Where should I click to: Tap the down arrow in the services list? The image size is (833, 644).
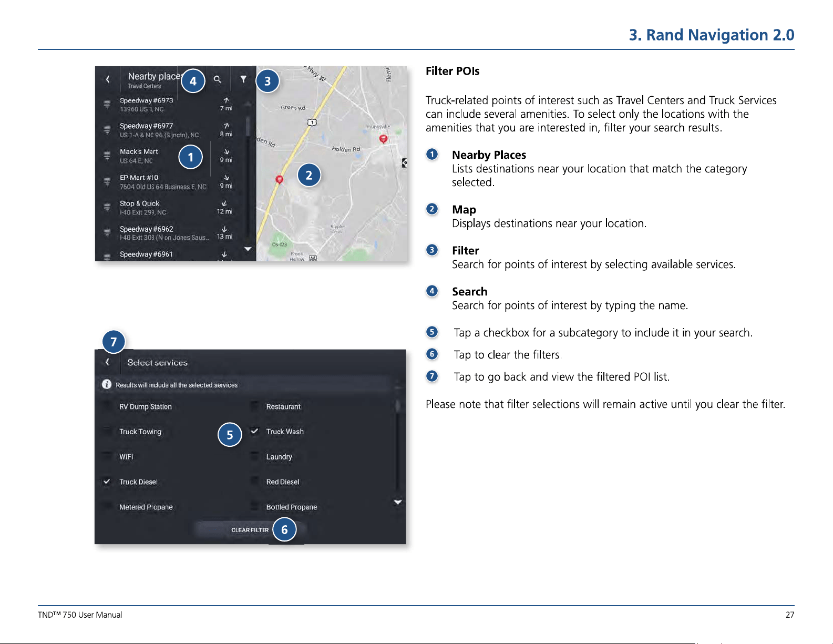[x=398, y=502]
